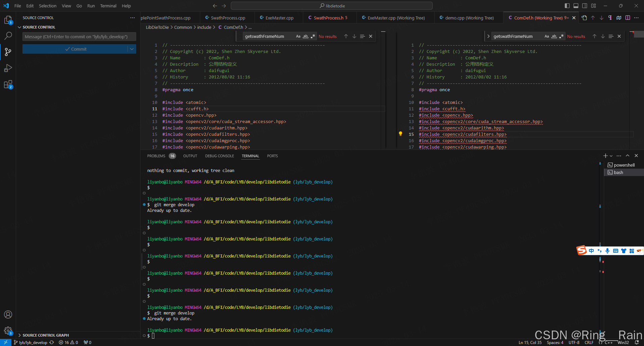
Task: Enable regular expression search in find widget
Action: 313,36
